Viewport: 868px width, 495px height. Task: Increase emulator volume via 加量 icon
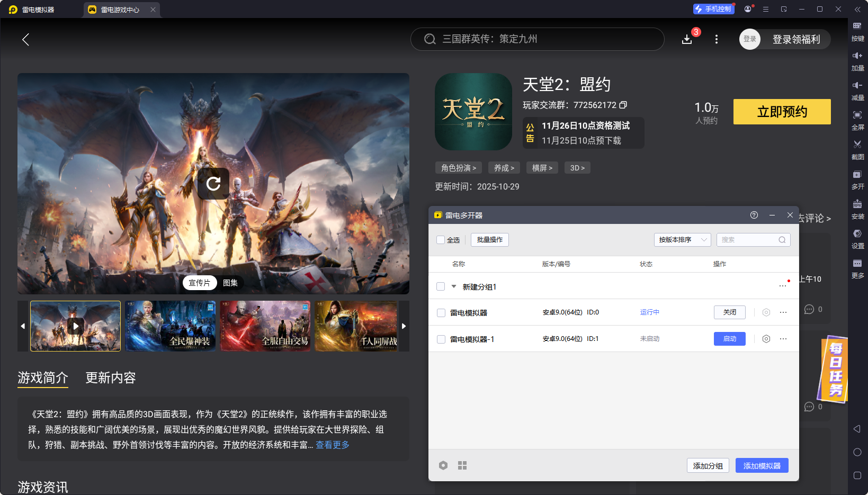[858, 60]
